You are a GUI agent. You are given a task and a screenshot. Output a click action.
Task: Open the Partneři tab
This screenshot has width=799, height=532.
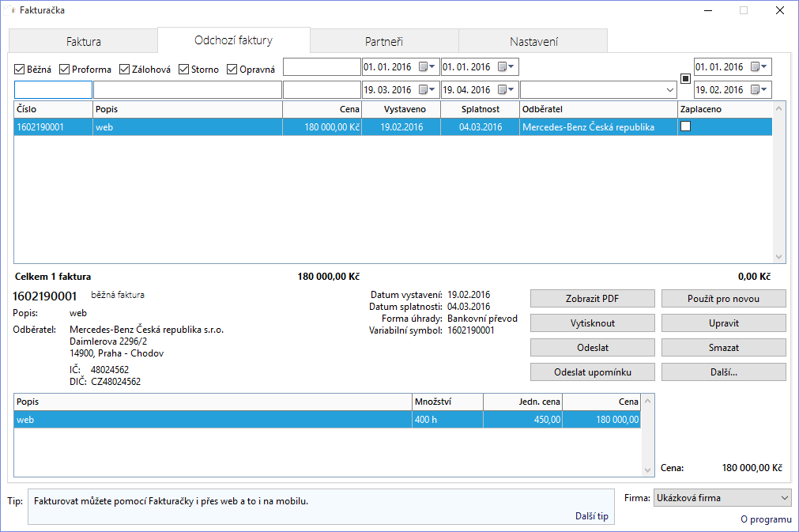(384, 41)
